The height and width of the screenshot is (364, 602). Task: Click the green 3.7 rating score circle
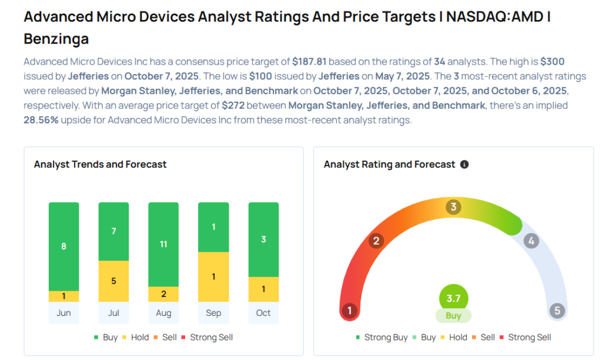[453, 298]
